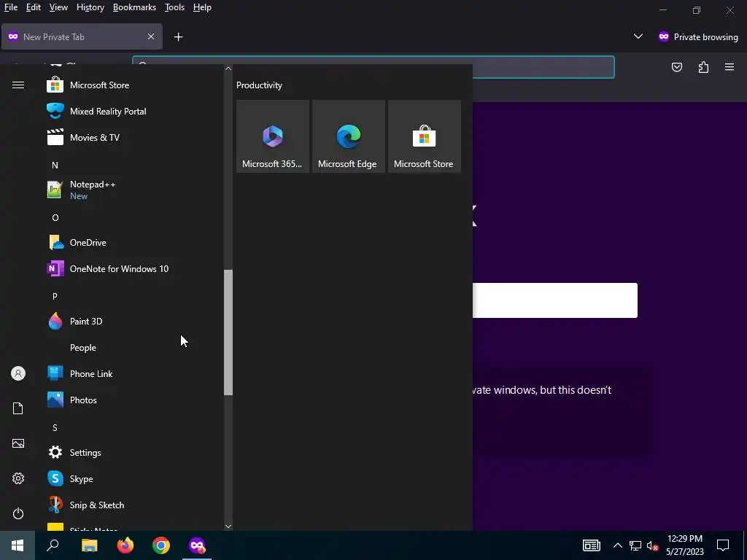This screenshot has width=747, height=560.
Task: Open the Edit menu
Action: tap(34, 7)
